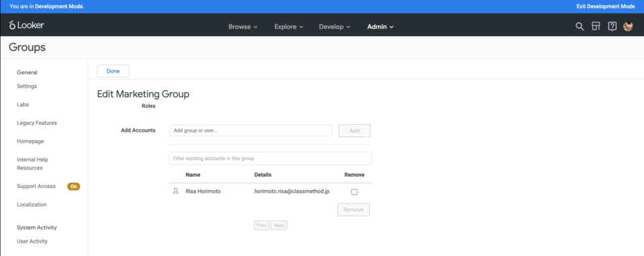Click the Roles label
This screenshot has height=256, width=644.
[x=149, y=106]
